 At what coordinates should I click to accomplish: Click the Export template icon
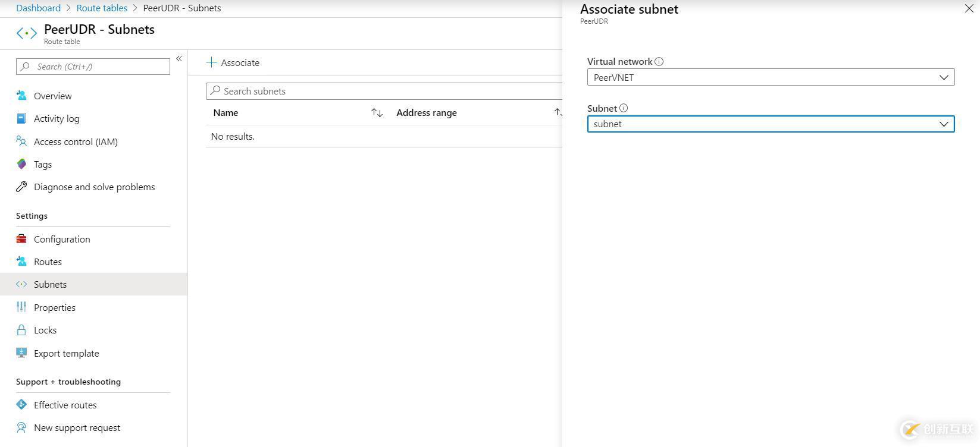click(21, 353)
